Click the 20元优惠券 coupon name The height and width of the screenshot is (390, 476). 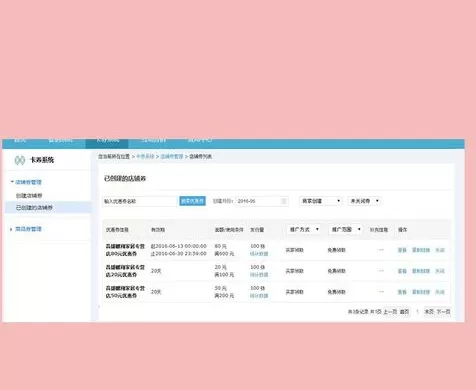point(125,271)
